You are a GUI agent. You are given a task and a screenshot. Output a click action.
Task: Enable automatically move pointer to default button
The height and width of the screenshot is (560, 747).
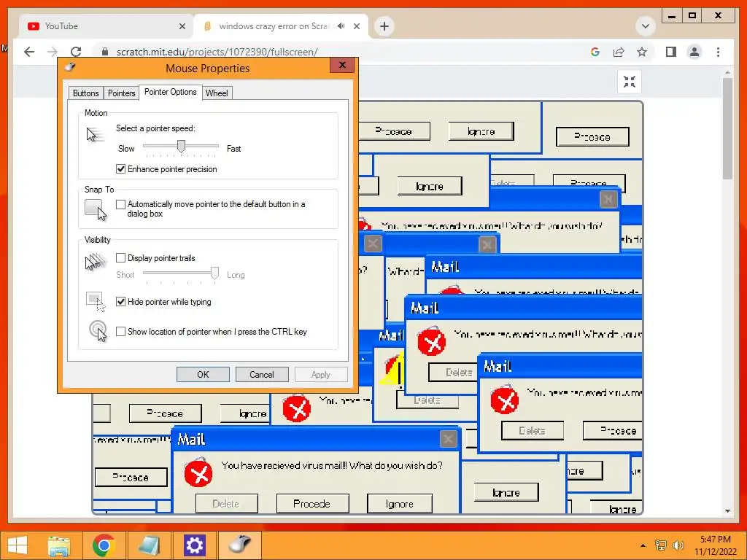120,204
